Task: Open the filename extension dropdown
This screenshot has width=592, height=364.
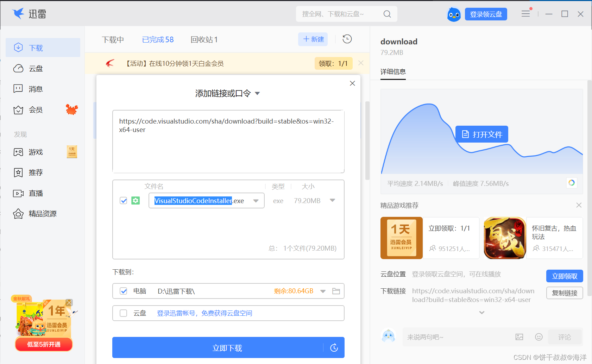Action: (256, 200)
